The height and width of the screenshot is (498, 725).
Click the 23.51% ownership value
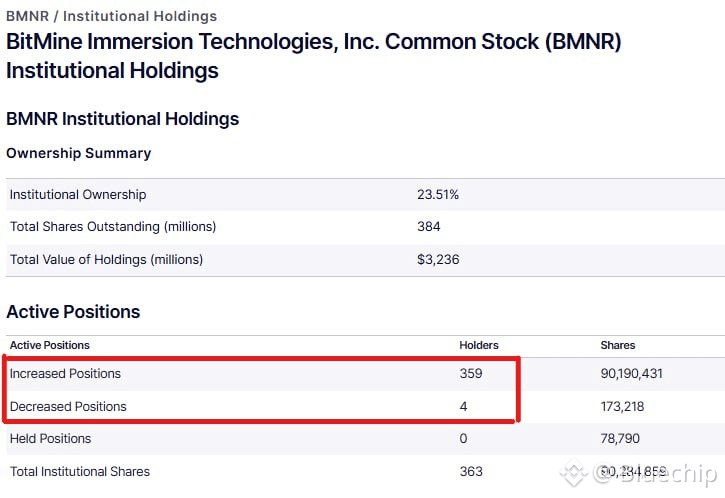(x=438, y=194)
